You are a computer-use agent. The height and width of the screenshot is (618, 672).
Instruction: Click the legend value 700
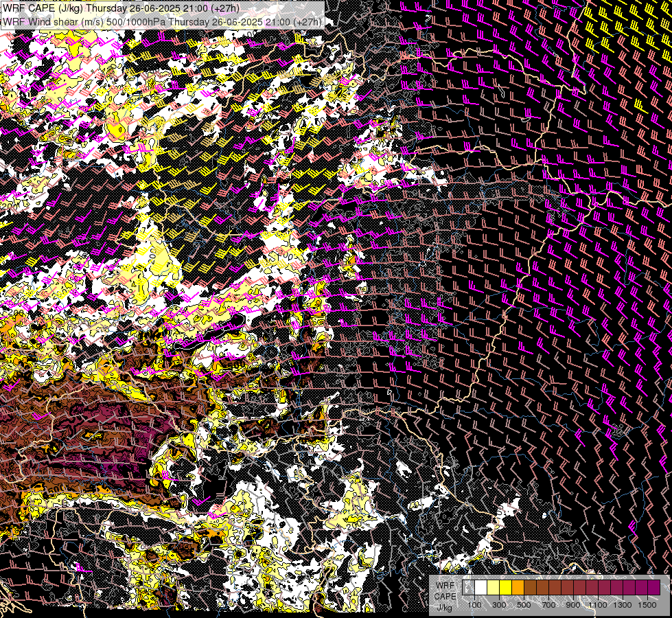(548, 605)
